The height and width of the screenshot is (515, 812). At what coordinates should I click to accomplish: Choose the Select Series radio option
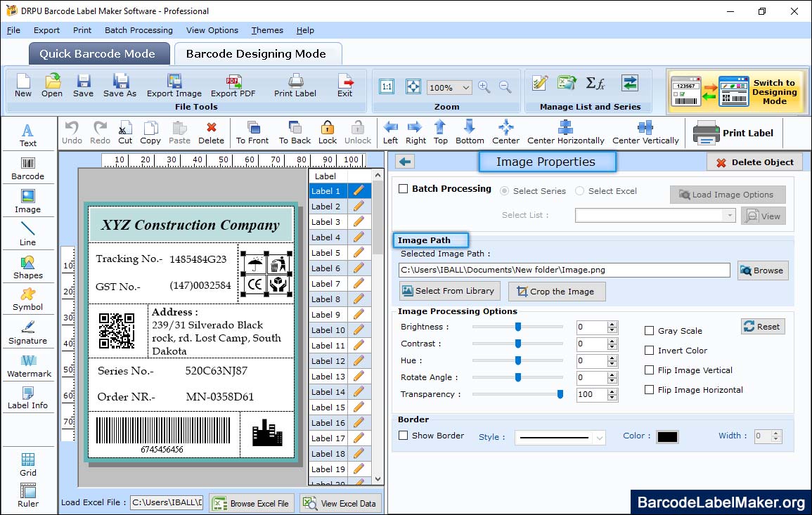point(504,191)
